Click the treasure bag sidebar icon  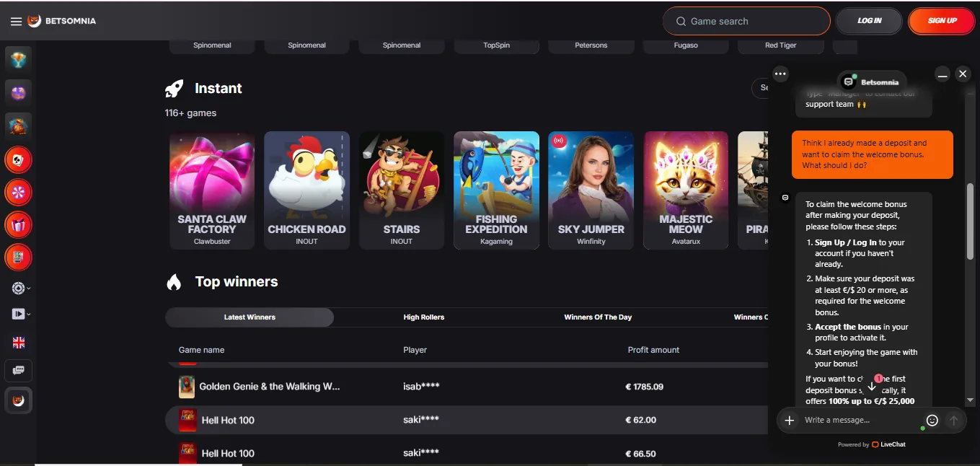[19, 126]
